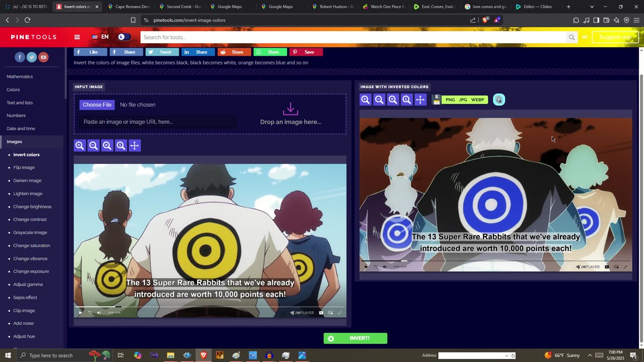Click Search for tools input field

pos(353,37)
